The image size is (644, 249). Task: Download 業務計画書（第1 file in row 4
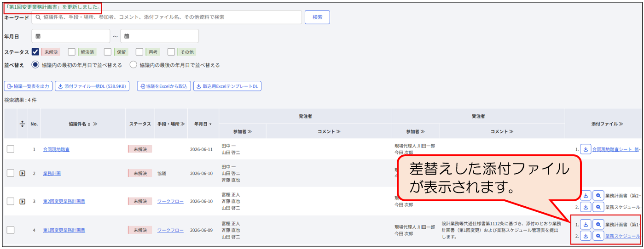[x=586, y=225]
